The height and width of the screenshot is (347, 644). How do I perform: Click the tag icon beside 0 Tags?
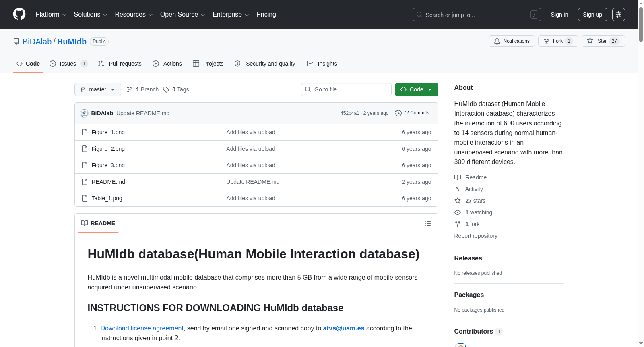click(166, 89)
